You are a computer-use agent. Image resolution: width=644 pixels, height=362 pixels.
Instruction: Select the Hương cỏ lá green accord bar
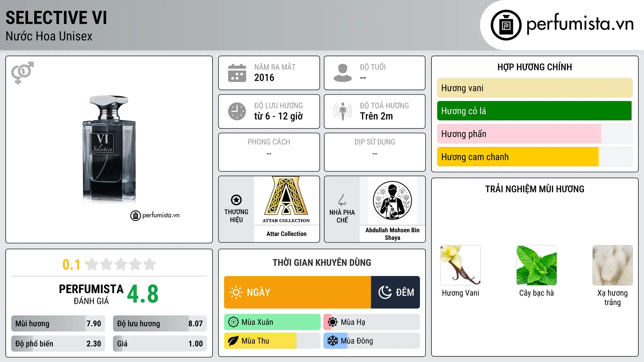coord(535,111)
